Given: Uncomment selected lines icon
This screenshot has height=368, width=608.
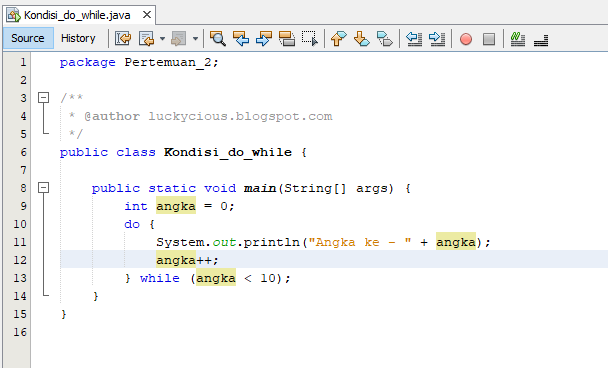Looking at the screenshot, I should tap(541, 39).
